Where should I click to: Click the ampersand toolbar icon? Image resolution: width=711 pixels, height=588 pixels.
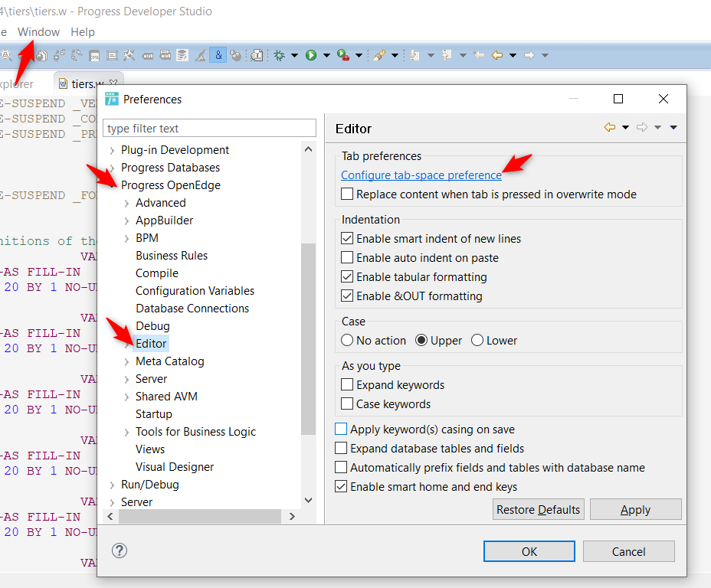(218, 55)
